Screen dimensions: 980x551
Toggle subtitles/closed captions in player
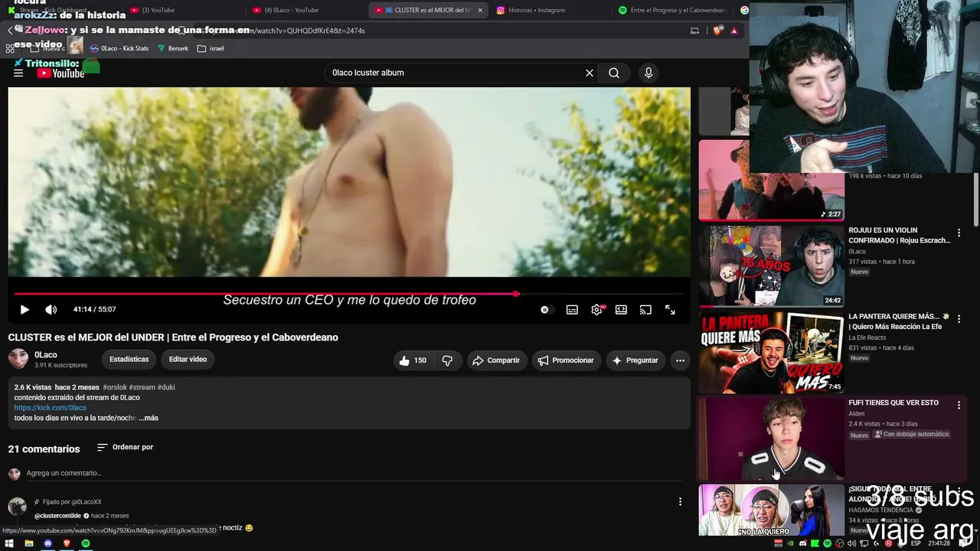[x=572, y=309]
